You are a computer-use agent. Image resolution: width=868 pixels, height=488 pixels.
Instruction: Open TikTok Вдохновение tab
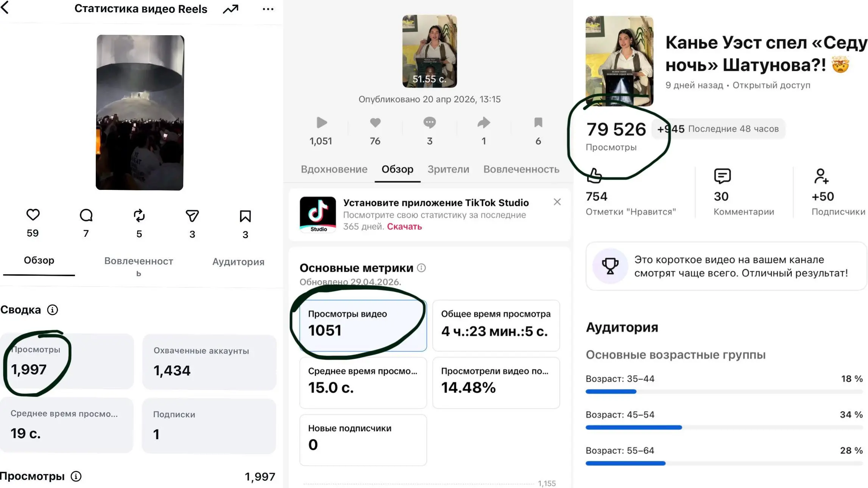pos(334,169)
